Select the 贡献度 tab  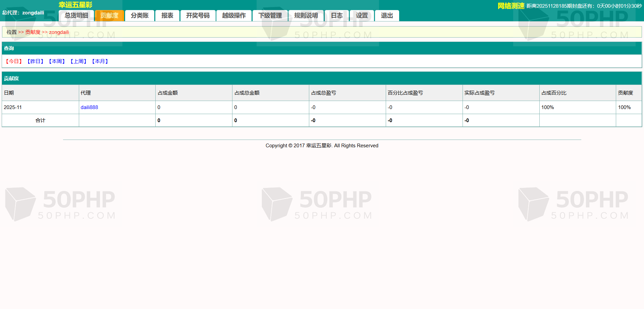pos(109,15)
